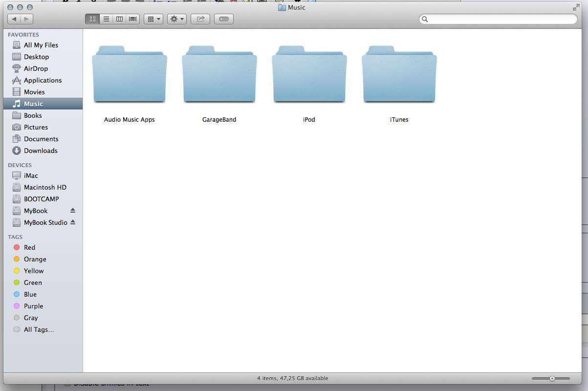Switch to column view

(119, 19)
